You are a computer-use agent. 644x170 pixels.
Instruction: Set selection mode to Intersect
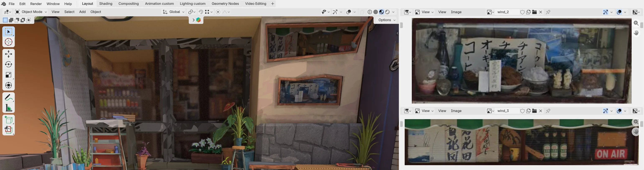point(29,20)
